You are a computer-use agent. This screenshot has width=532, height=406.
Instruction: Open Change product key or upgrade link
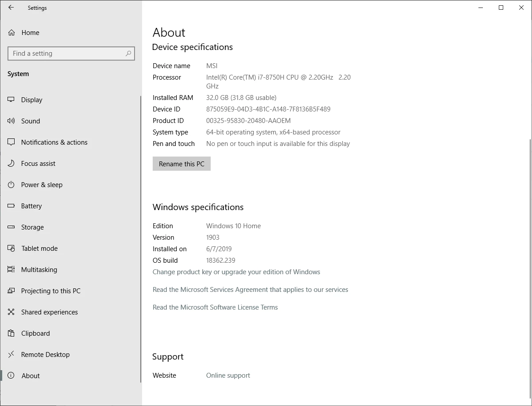(x=236, y=272)
